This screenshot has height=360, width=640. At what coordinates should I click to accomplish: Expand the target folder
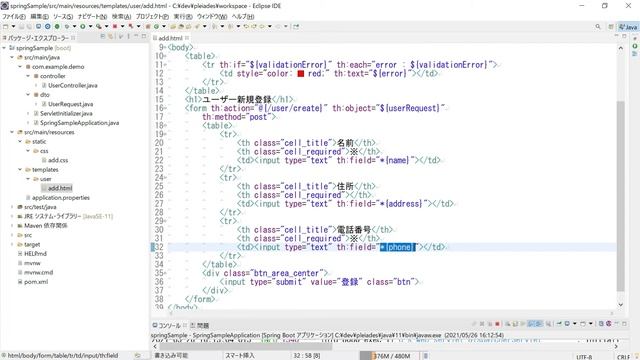12,244
